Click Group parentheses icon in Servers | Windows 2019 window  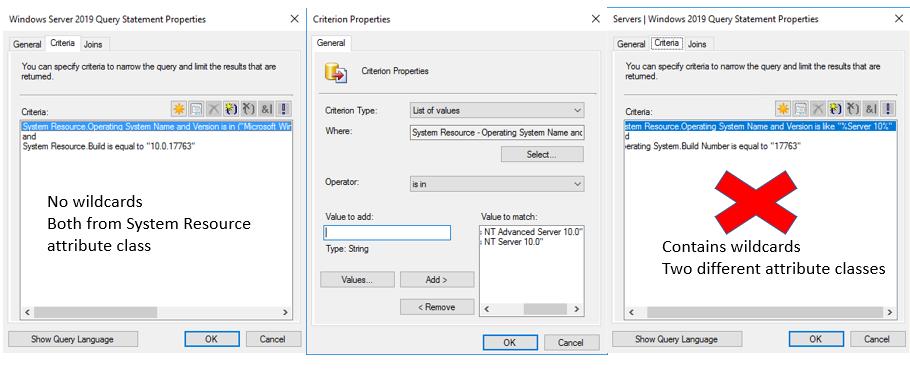[x=836, y=109]
